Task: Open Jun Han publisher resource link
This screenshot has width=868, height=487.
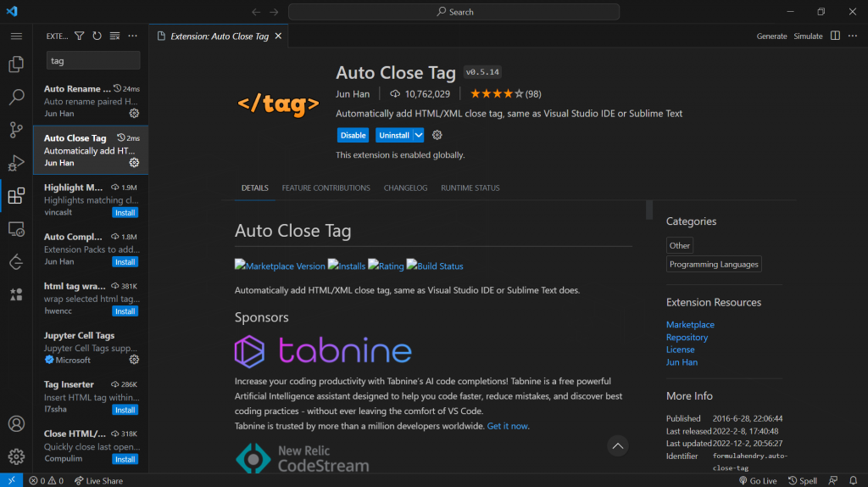Action: [682, 362]
